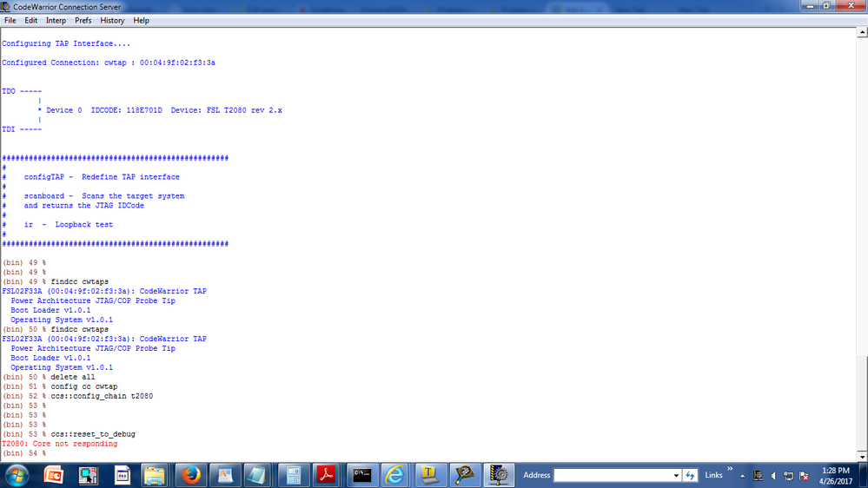Open the Edit menu
Viewport: 868px width, 488px height.
point(31,21)
